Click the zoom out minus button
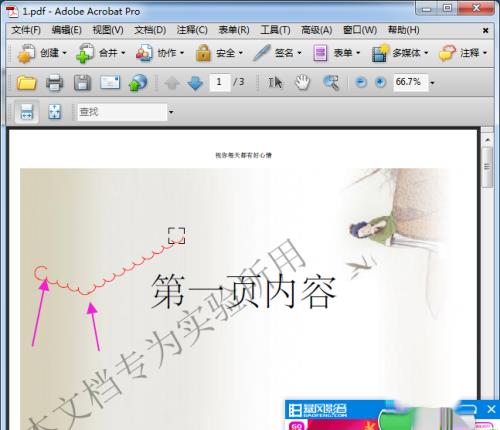 (x=361, y=82)
